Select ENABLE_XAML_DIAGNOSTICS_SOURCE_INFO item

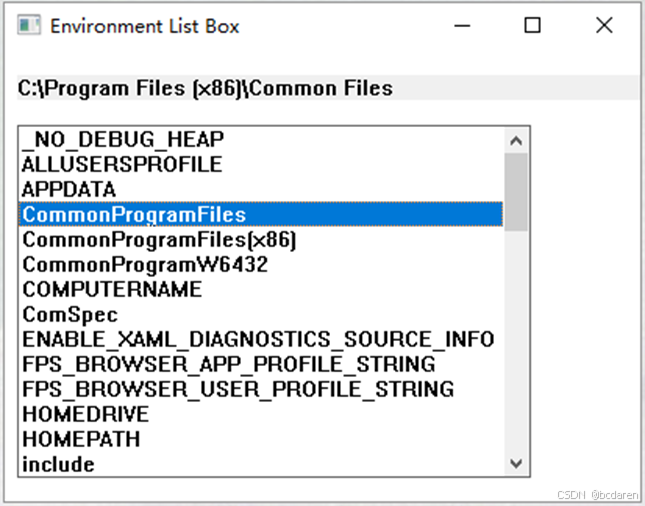click(x=261, y=340)
